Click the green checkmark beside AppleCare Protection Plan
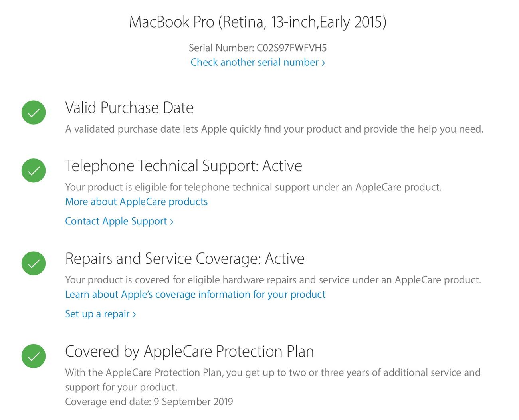 (34, 356)
